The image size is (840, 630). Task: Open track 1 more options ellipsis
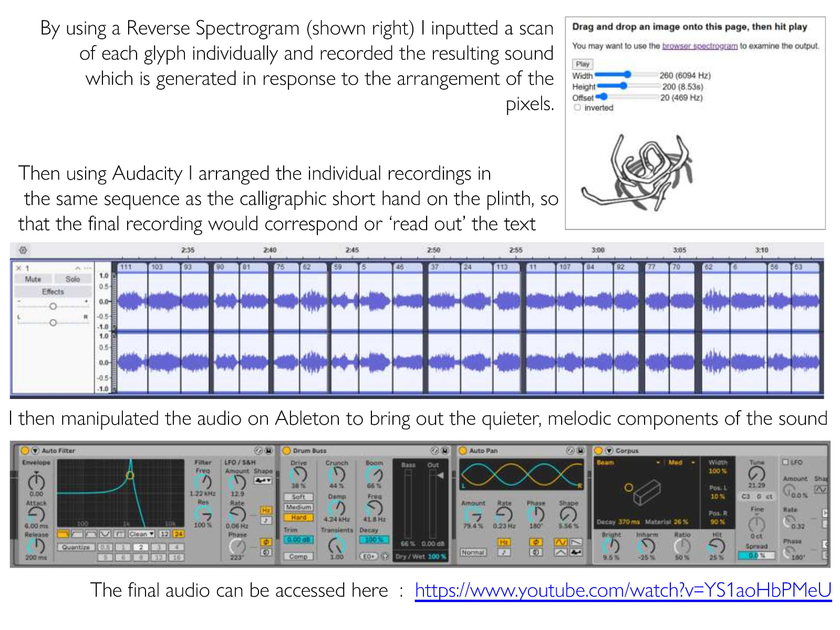click(87, 268)
